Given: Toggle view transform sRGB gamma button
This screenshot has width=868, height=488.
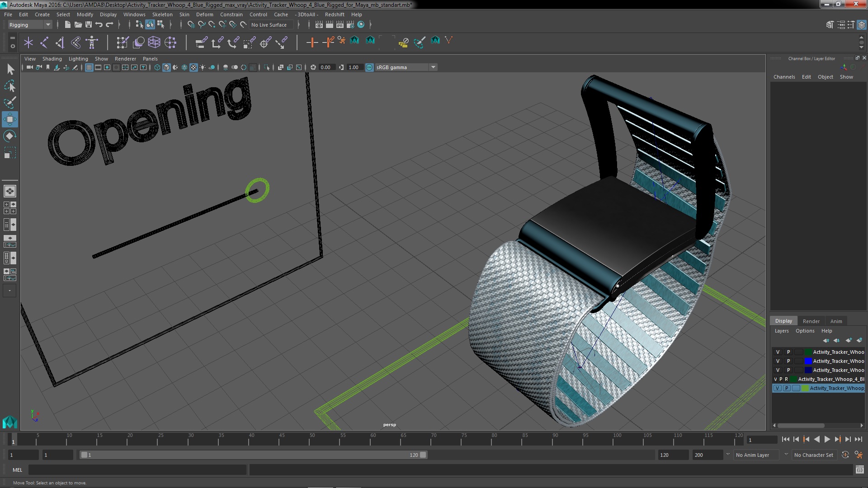Looking at the screenshot, I should (x=369, y=67).
